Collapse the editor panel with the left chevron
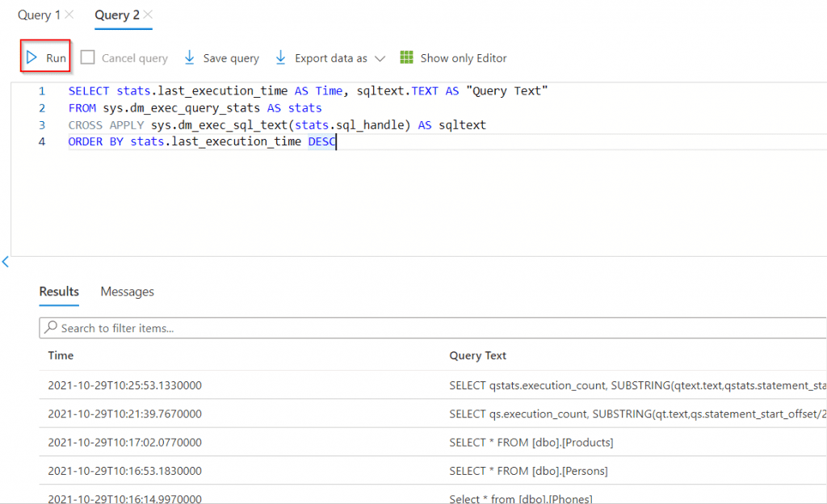 coord(6,260)
